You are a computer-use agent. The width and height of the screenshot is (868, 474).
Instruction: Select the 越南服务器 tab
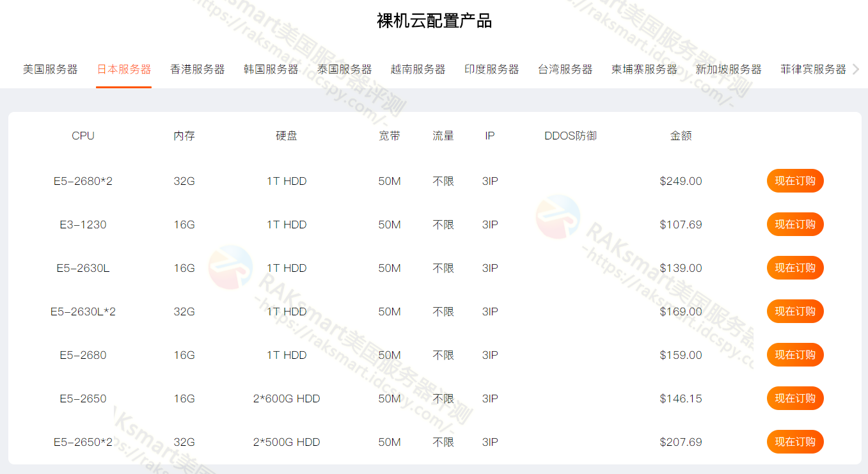point(418,69)
